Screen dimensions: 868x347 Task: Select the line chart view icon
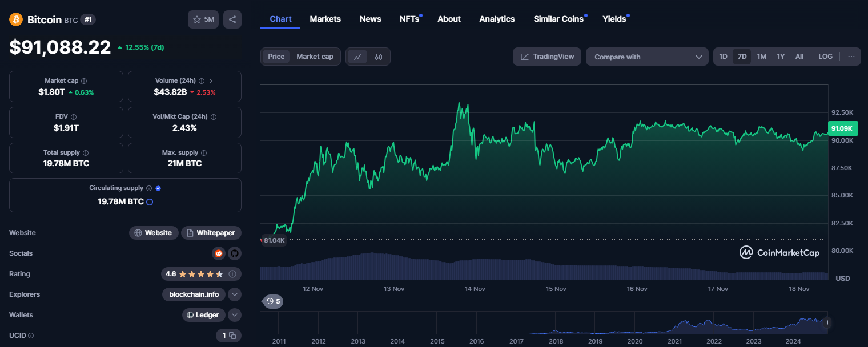click(x=357, y=57)
